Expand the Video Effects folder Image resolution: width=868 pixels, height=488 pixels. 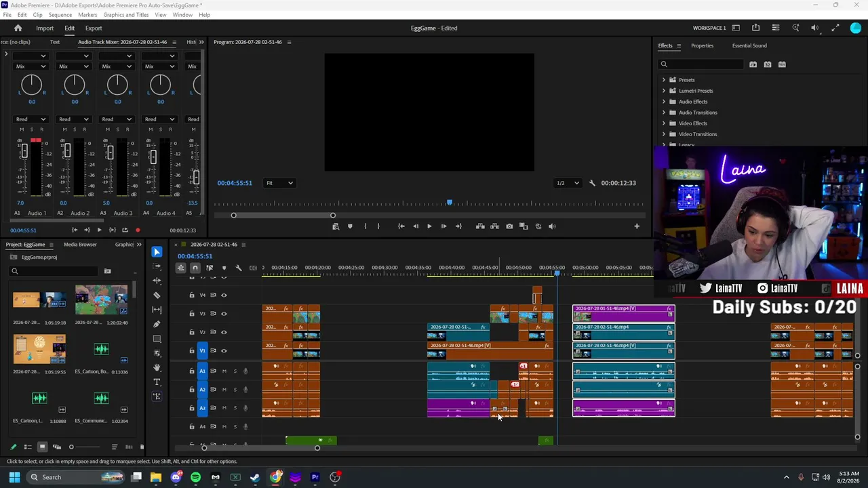click(x=664, y=123)
